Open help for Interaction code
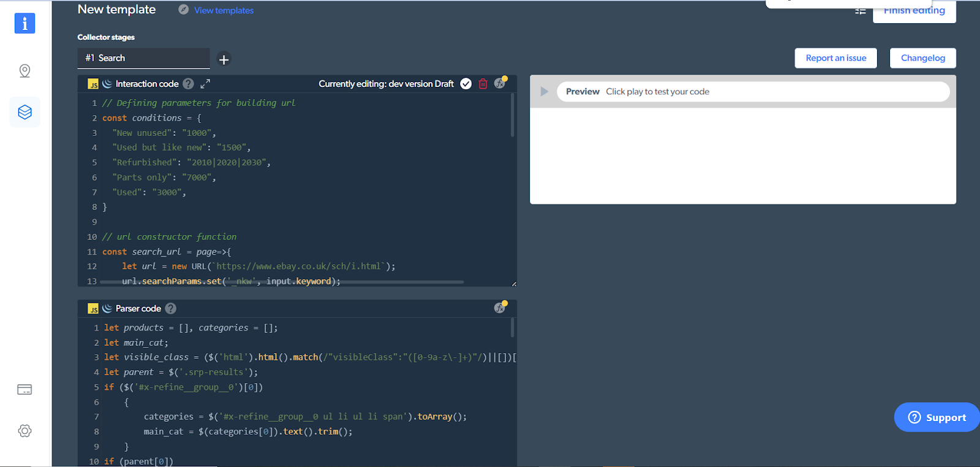Viewport: 980px width, 467px height. [189, 84]
